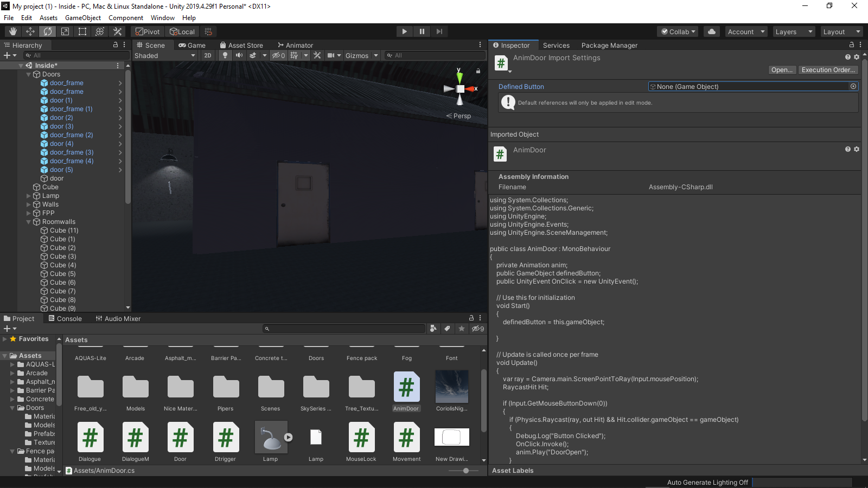Open the custom editor tools button
The image size is (868, 488).
point(117,31)
